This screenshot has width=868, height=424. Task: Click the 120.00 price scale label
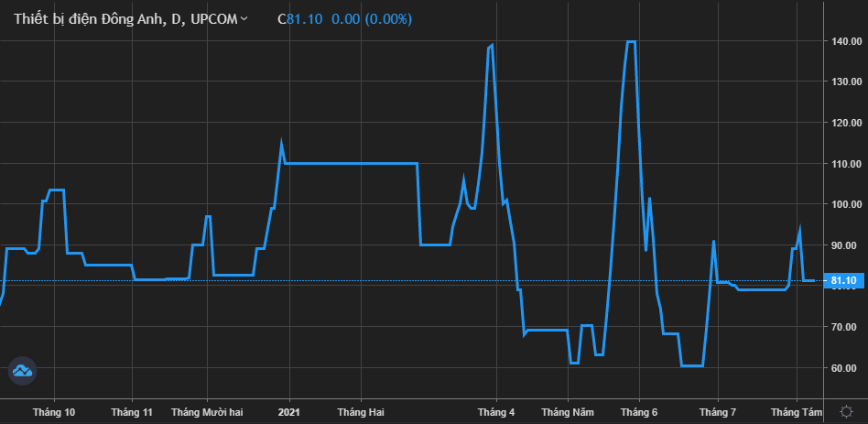click(847, 123)
